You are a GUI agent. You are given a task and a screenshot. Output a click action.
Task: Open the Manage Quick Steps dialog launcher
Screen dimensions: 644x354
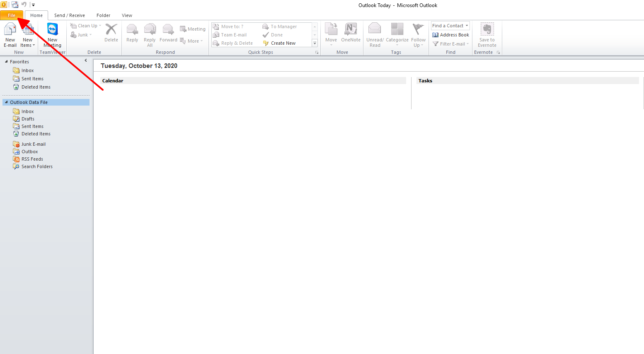[x=317, y=53]
